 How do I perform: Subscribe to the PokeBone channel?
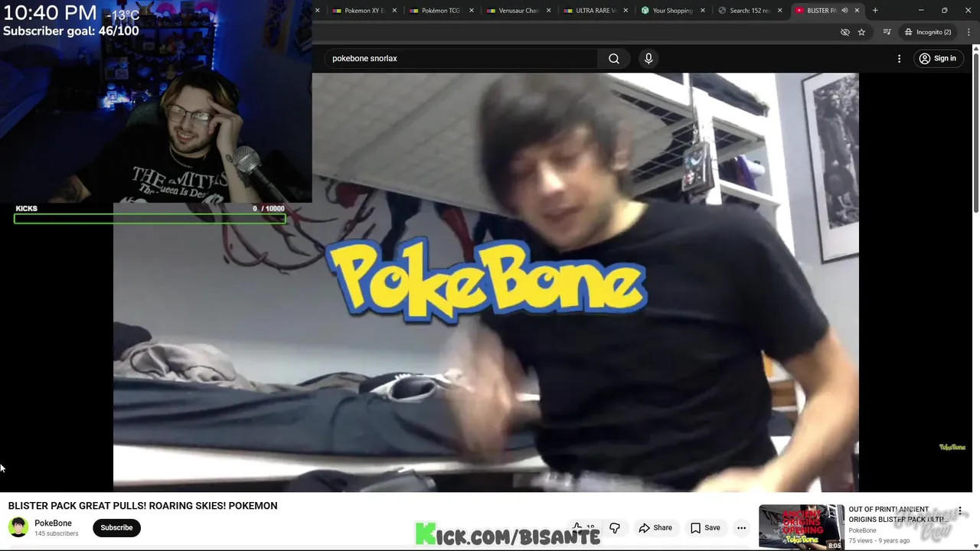coord(116,527)
